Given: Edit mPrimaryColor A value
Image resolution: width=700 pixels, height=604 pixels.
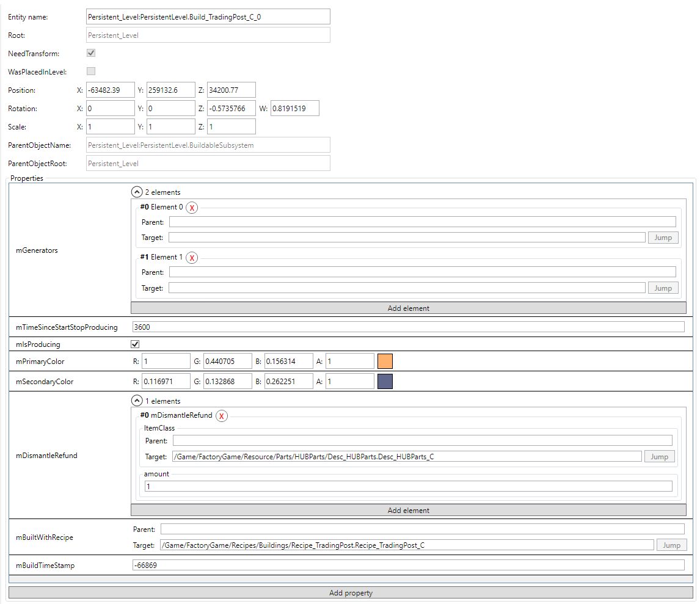Looking at the screenshot, I should point(350,361).
